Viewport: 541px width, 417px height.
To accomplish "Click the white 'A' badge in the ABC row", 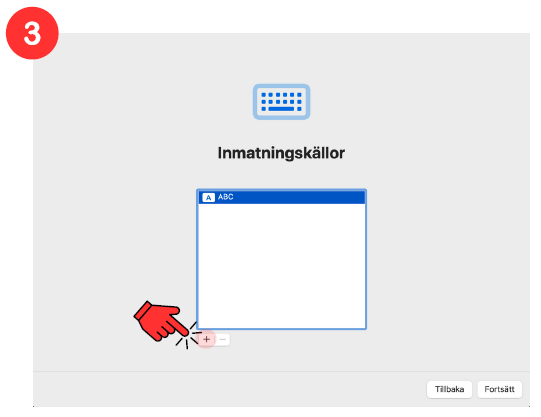I will coord(208,198).
